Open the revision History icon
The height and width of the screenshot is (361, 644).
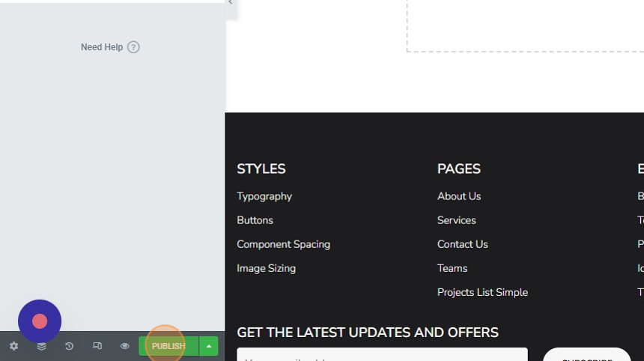coord(69,346)
